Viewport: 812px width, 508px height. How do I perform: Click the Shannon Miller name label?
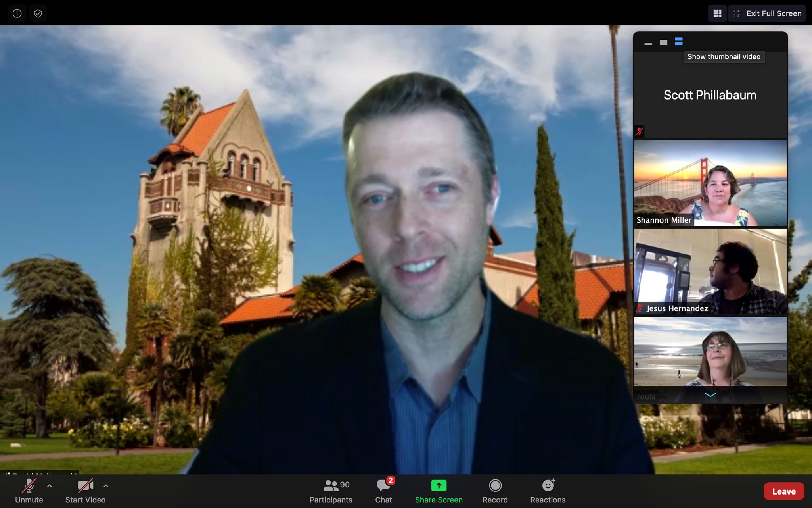(x=664, y=220)
